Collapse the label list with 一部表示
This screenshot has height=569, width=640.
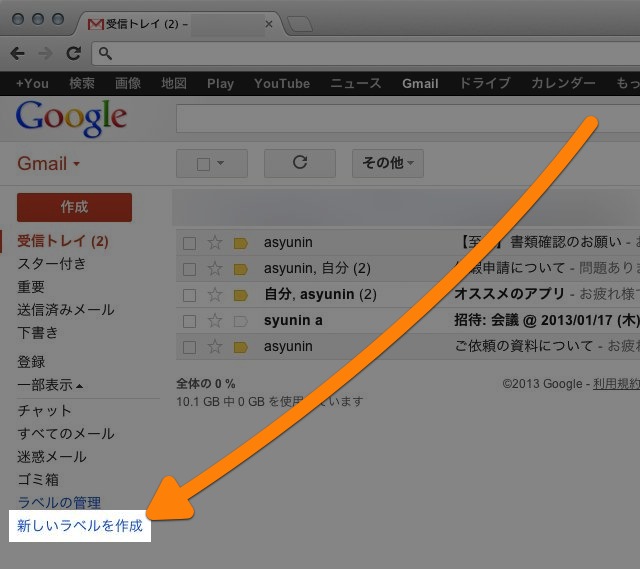point(50,385)
